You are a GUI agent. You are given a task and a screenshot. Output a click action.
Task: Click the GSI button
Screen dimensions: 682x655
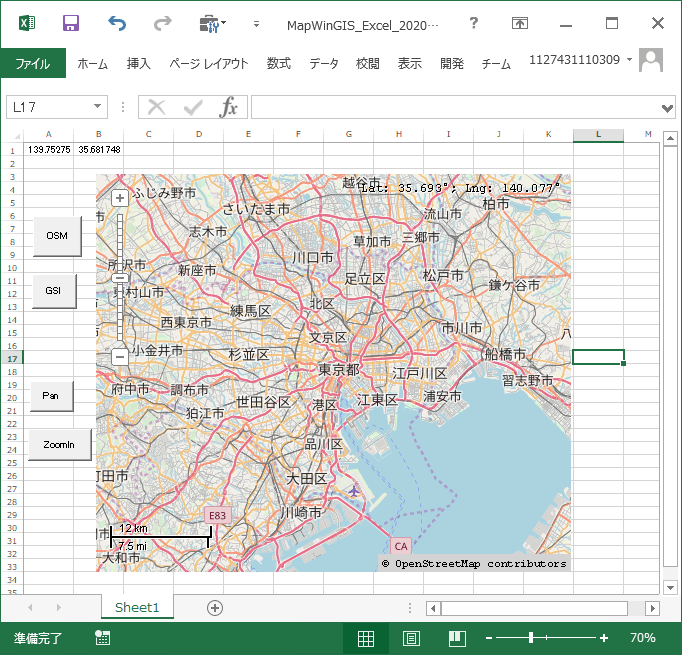[54, 291]
